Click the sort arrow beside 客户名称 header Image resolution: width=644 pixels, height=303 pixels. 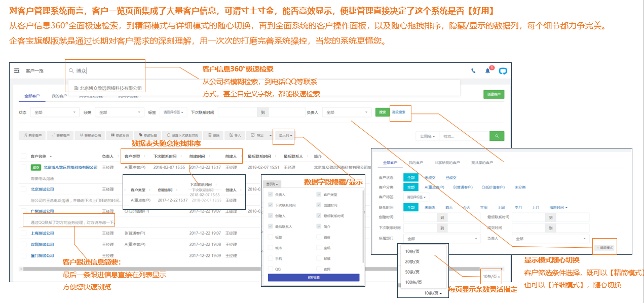tap(51, 157)
